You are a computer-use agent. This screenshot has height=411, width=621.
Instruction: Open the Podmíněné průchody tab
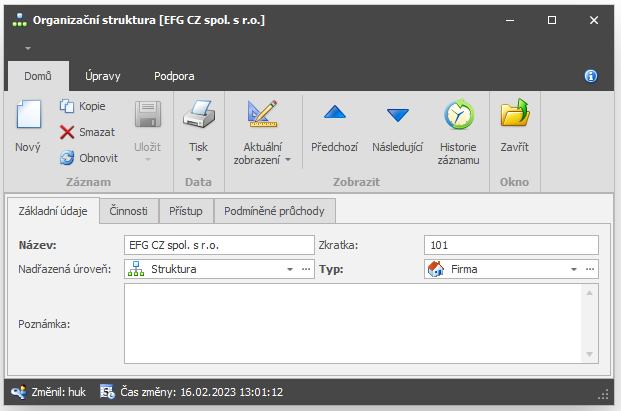click(x=274, y=211)
